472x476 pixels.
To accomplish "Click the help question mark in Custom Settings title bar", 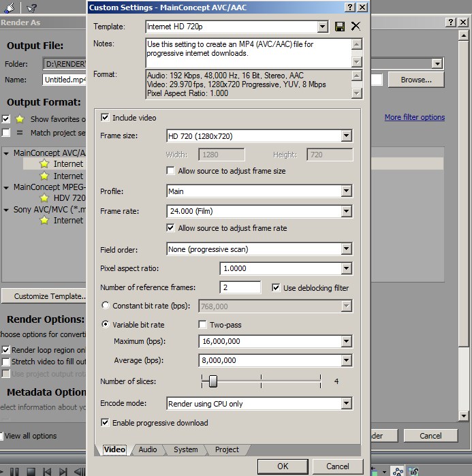I will click(350, 7).
